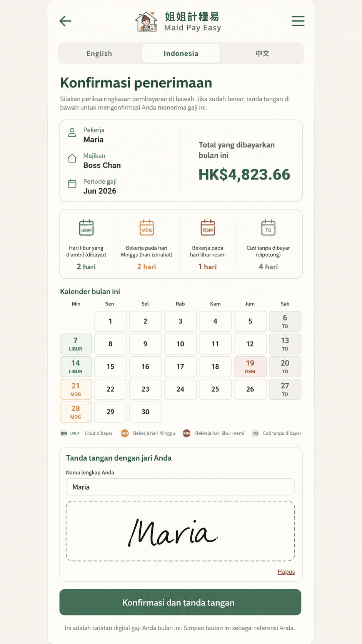Click the worker person icon beside Pekerja
The image size is (362, 644).
[x=72, y=132]
